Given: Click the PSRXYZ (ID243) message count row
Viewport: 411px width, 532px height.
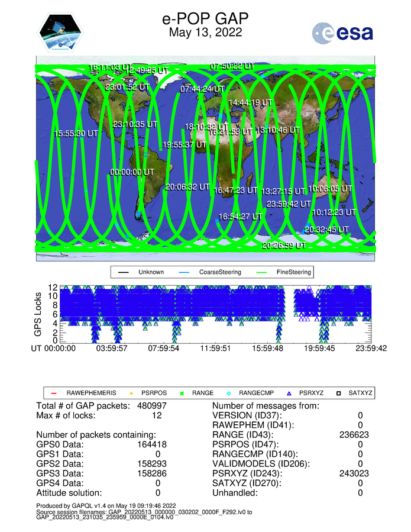Looking at the screenshot, I should point(290,473).
